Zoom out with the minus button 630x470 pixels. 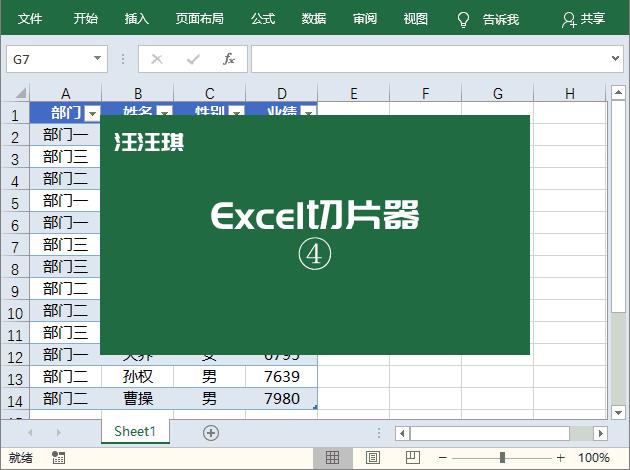(x=443, y=458)
